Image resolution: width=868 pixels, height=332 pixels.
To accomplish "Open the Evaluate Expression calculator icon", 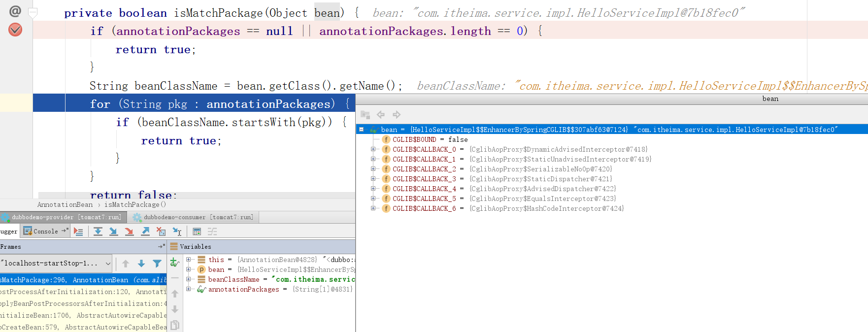I will pyautogui.click(x=197, y=232).
